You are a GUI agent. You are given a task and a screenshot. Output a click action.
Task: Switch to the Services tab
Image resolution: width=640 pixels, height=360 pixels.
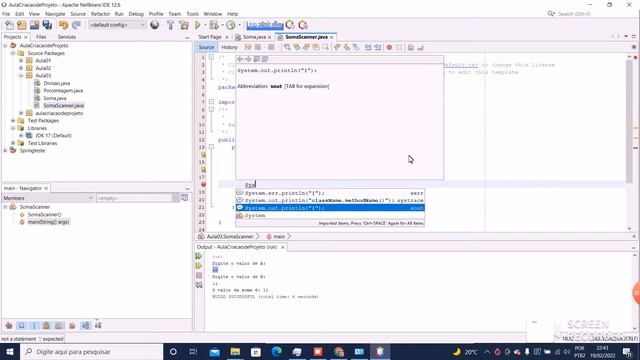(x=67, y=37)
